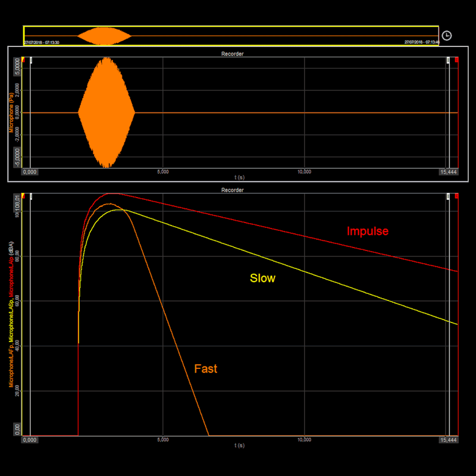Screen dimensions: 476x476
Task: Click the 10,000 tick under the lower recorder
Action: click(304, 440)
